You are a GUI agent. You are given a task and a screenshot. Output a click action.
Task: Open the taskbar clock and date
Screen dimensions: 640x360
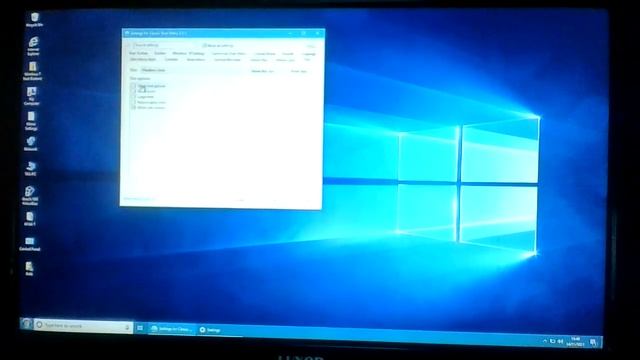point(576,342)
